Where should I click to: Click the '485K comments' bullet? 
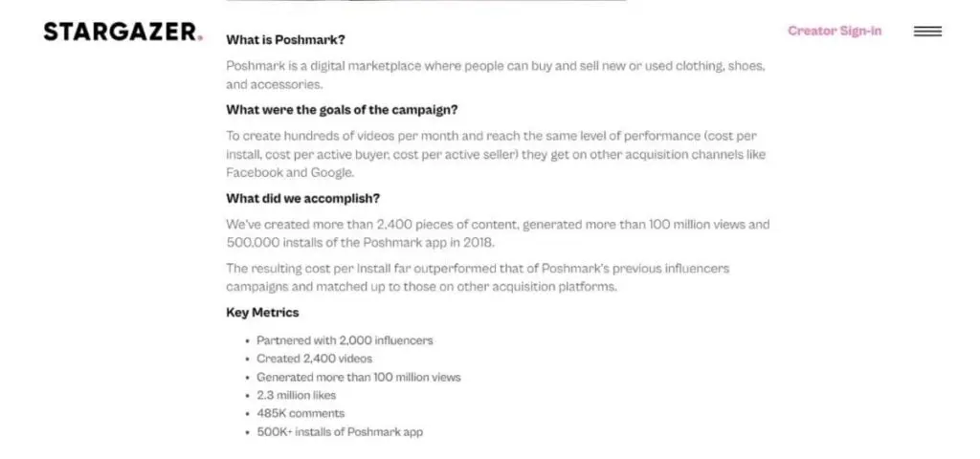point(301,413)
